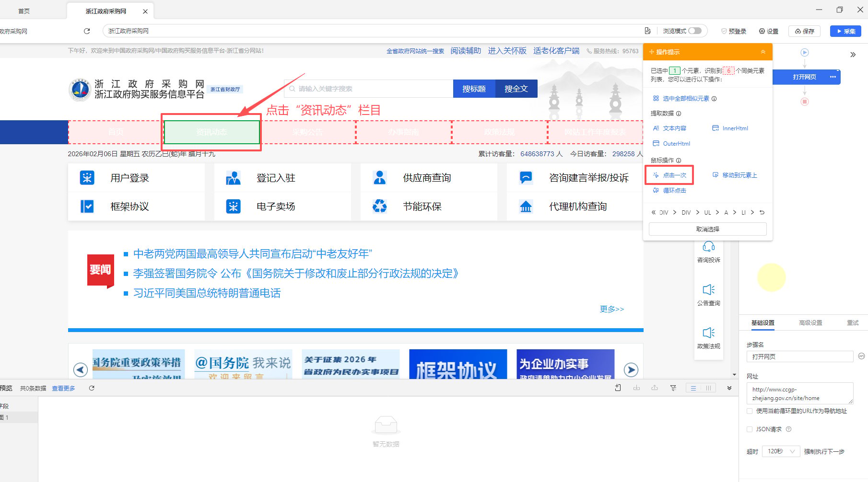
Task: Expand element path with the double left chevron
Action: [x=653, y=212]
